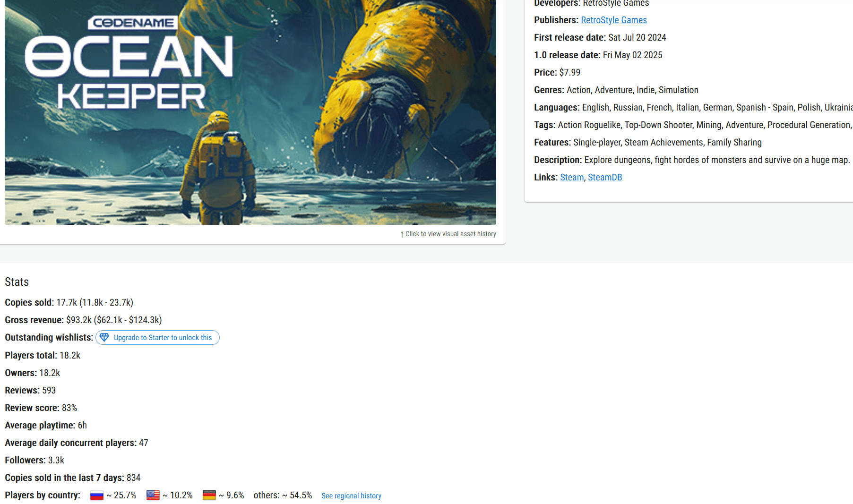Open the 'See regional history' link

click(x=351, y=495)
